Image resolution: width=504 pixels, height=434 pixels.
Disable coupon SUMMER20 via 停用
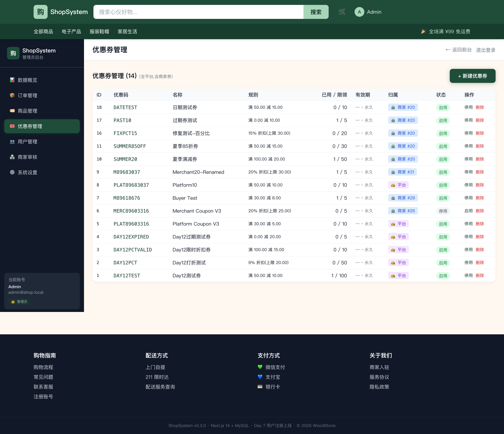tap(468, 159)
